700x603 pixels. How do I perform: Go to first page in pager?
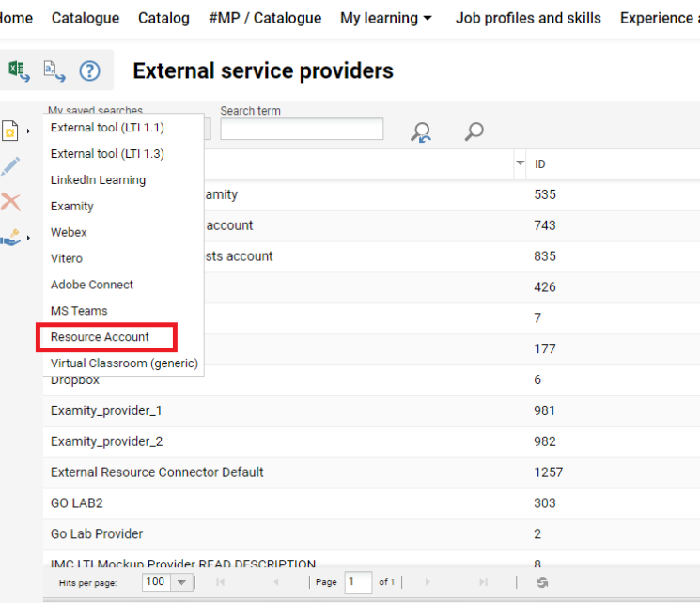click(x=220, y=582)
